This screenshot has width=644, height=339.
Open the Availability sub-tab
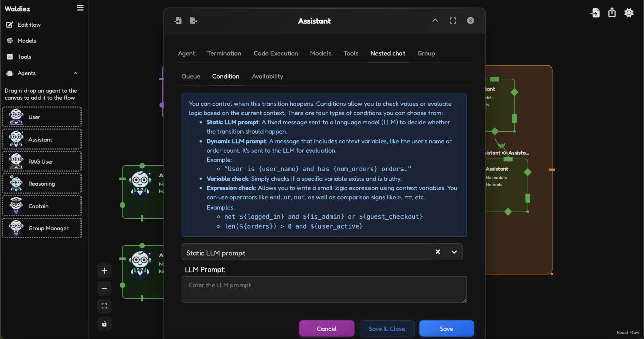[267, 76]
